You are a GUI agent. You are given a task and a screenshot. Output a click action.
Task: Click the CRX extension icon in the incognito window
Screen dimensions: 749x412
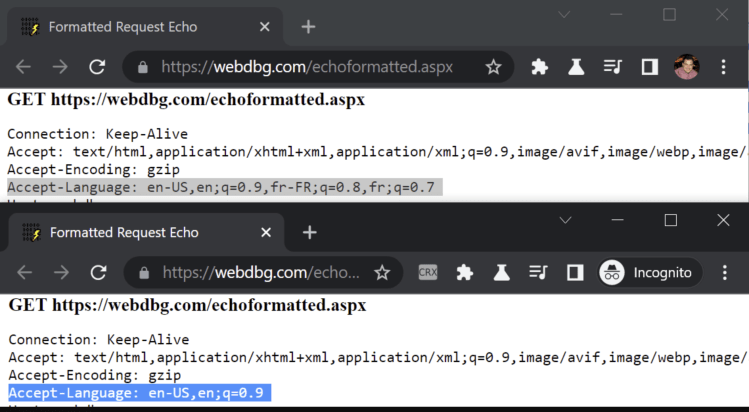428,272
